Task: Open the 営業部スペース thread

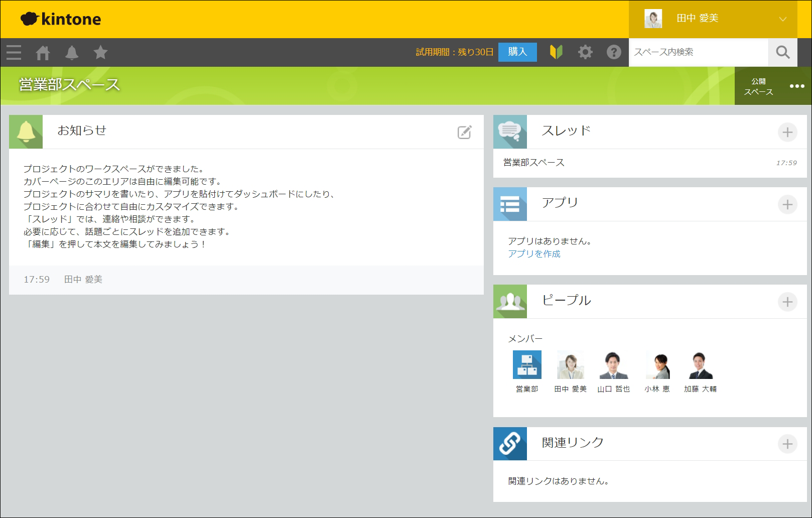Action: [534, 163]
